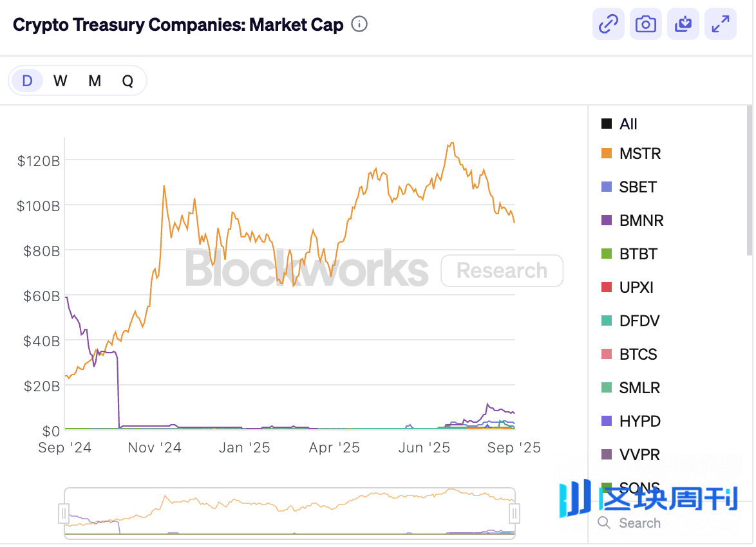Toggle BTBT series visibility
756x547 pixels.
[629, 254]
